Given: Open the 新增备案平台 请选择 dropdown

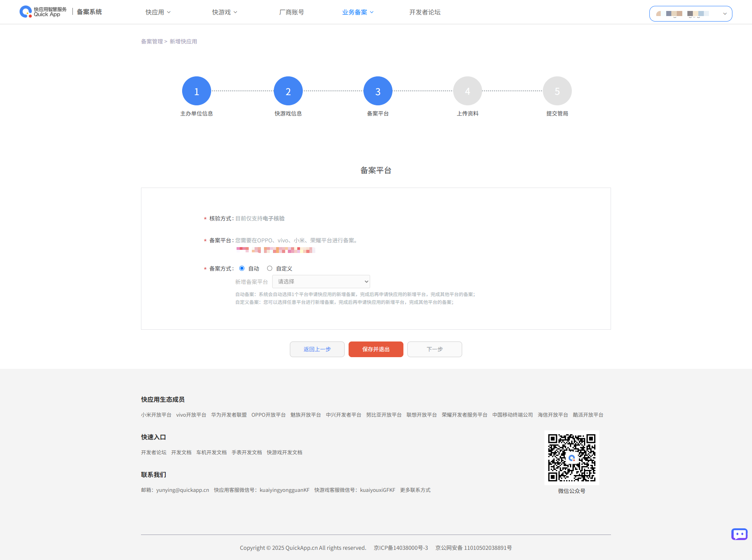Looking at the screenshot, I should [321, 282].
